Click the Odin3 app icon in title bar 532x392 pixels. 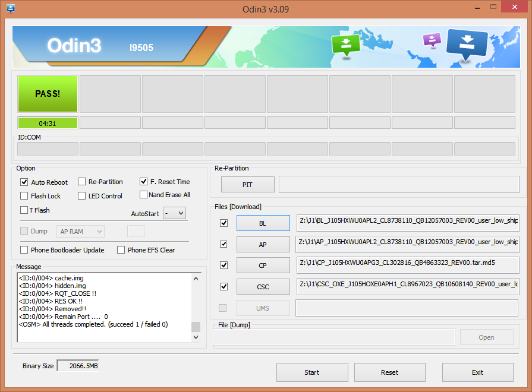coord(11,8)
